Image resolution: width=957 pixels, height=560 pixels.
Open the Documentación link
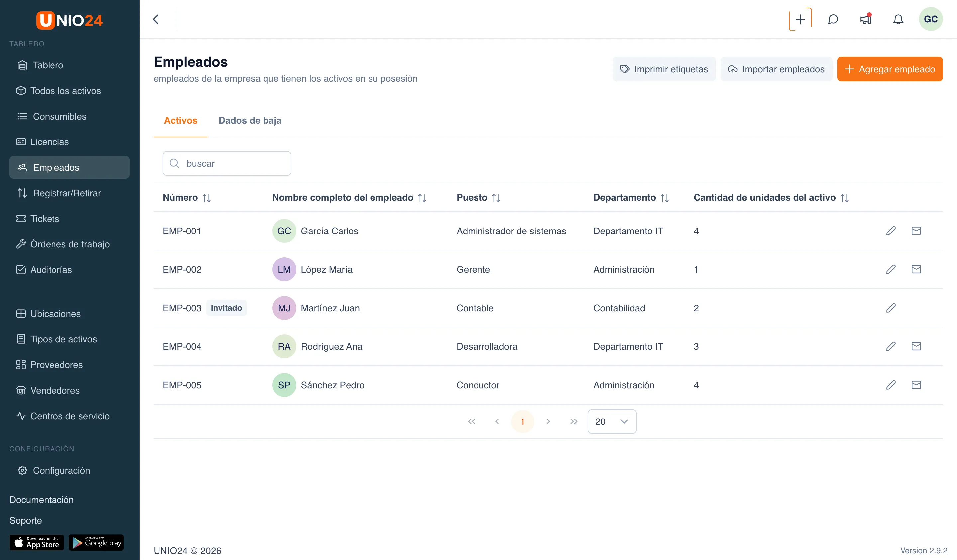(x=42, y=500)
